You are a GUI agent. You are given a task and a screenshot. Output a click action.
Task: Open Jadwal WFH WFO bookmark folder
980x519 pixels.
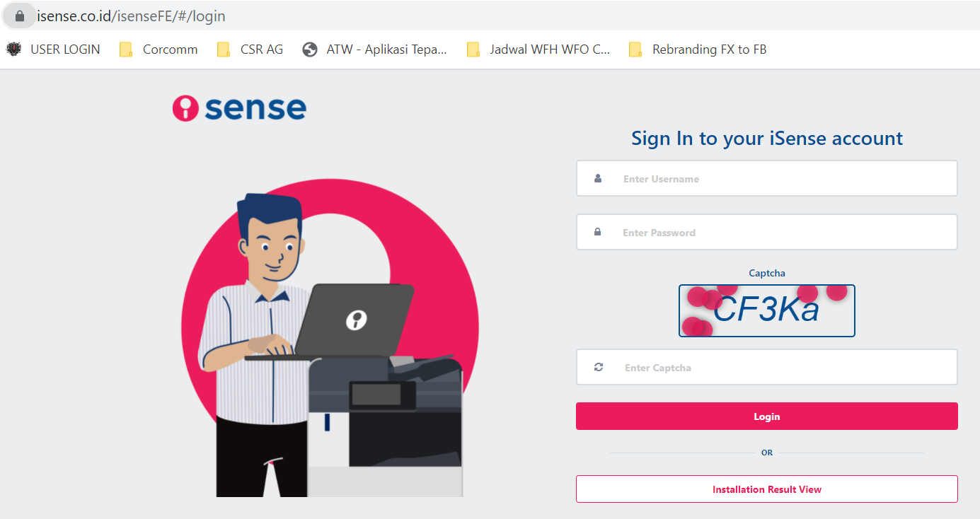[538, 49]
